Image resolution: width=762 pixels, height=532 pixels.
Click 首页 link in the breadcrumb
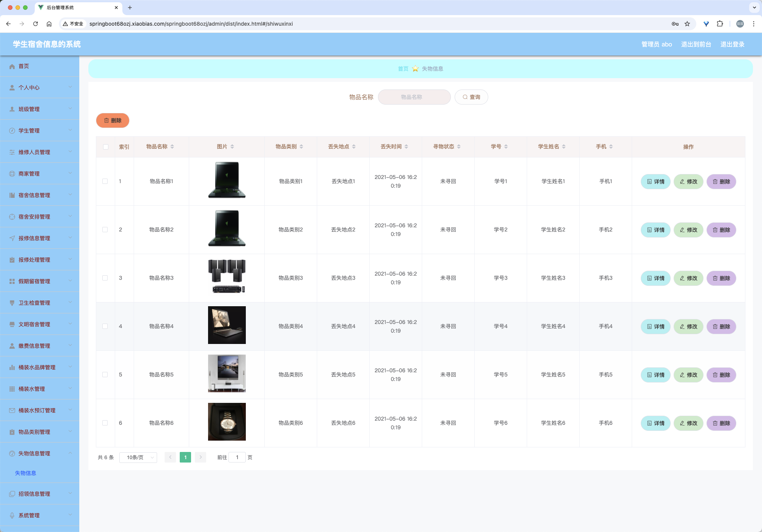[403, 69]
